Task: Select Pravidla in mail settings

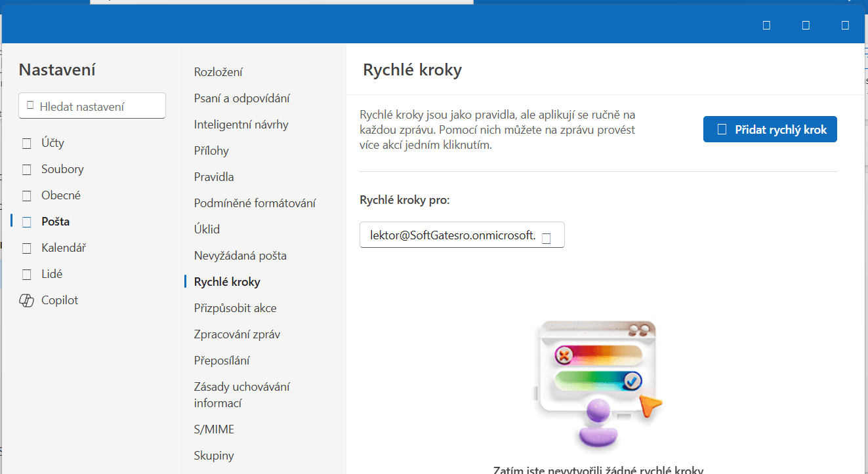Action: pyautogui.click(x=214, y=177)
